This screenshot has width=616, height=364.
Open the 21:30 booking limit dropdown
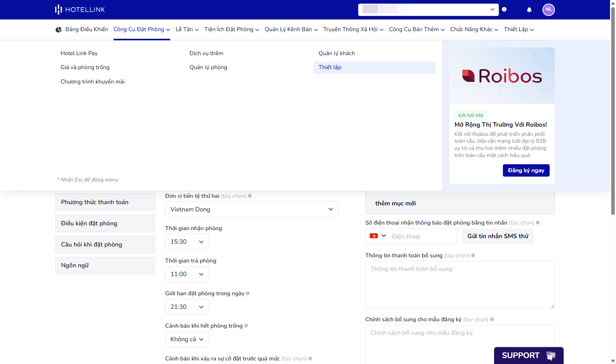pyautogui.click(x=187, y=307)
